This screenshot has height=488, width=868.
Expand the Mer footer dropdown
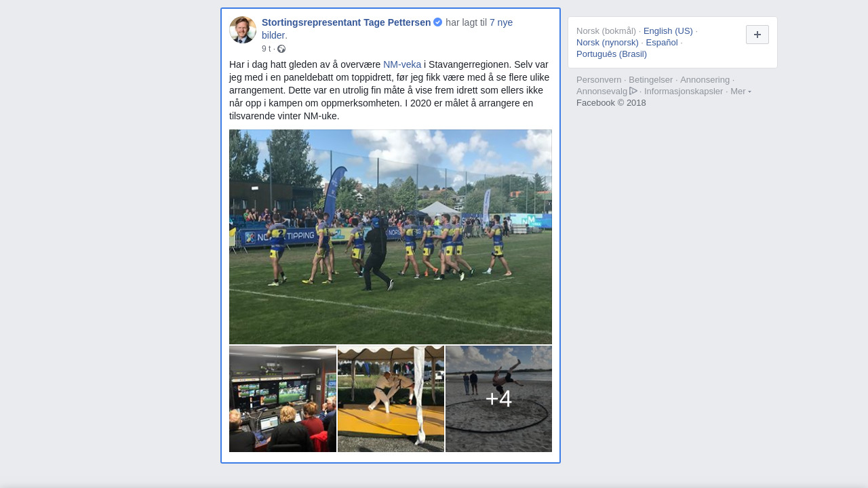pos(741,91)
